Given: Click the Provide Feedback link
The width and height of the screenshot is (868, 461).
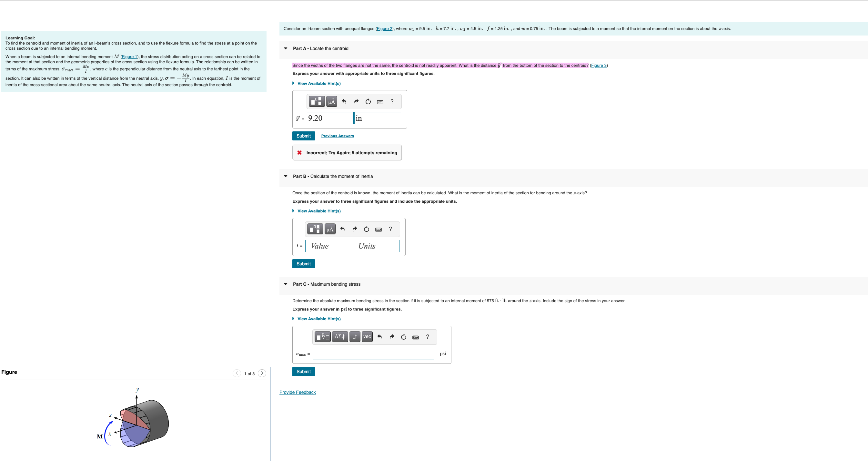Looking at the screenshot, I should (297, 392).
